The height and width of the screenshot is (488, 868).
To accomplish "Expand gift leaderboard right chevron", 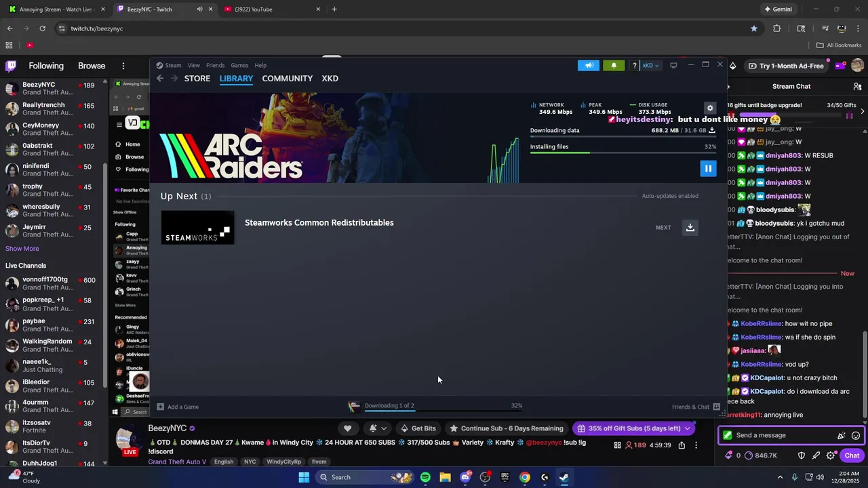I will coord(862,110).
